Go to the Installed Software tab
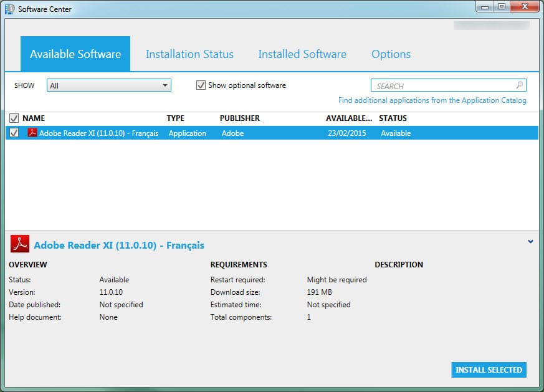 tap(302, 54)
